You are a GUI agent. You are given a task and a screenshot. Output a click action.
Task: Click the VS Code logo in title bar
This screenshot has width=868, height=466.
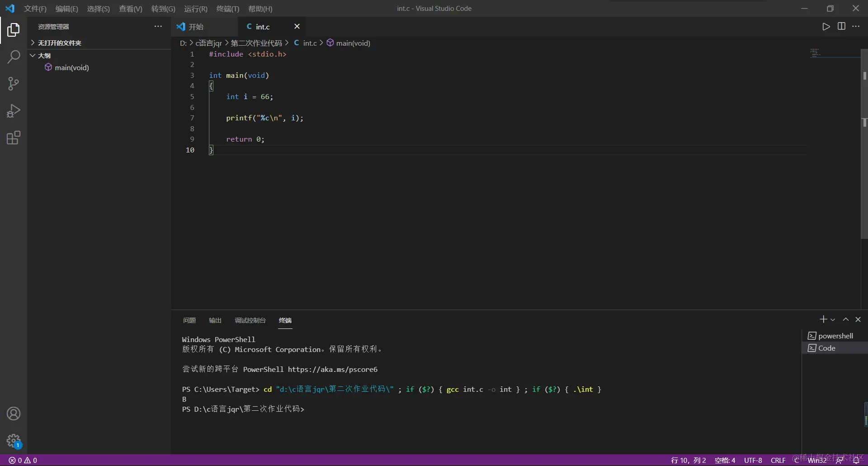(x=10, y=8)
